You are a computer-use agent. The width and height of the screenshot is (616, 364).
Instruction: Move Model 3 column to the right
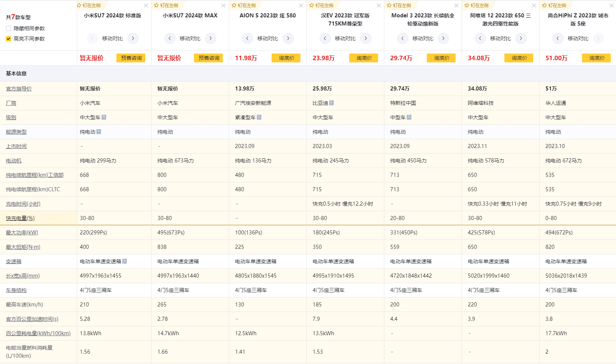point(443,38)
